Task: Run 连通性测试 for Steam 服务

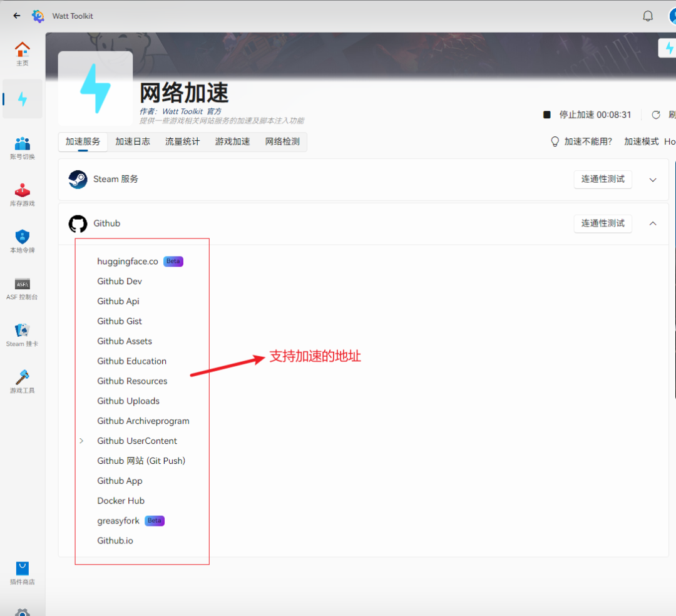Action: 603,179
